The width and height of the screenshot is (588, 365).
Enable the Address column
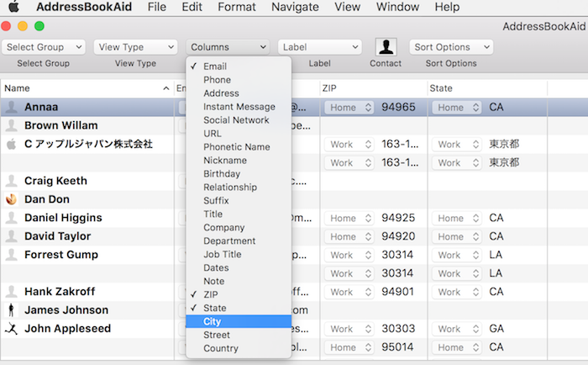[x=239, y=93]
